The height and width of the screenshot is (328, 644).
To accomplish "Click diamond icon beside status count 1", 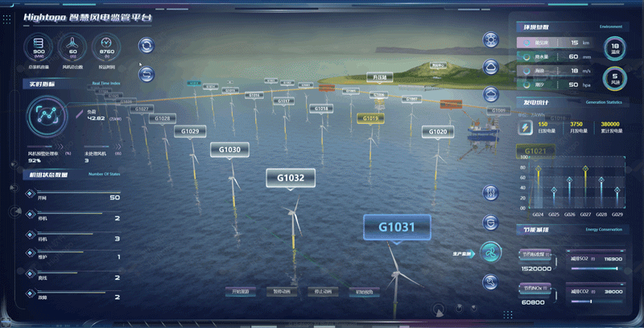I will click(x=30, y=253).
